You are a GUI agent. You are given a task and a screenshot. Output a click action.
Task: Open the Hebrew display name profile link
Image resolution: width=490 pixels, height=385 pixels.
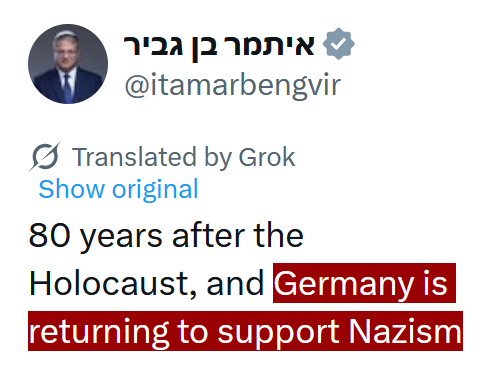219,46
